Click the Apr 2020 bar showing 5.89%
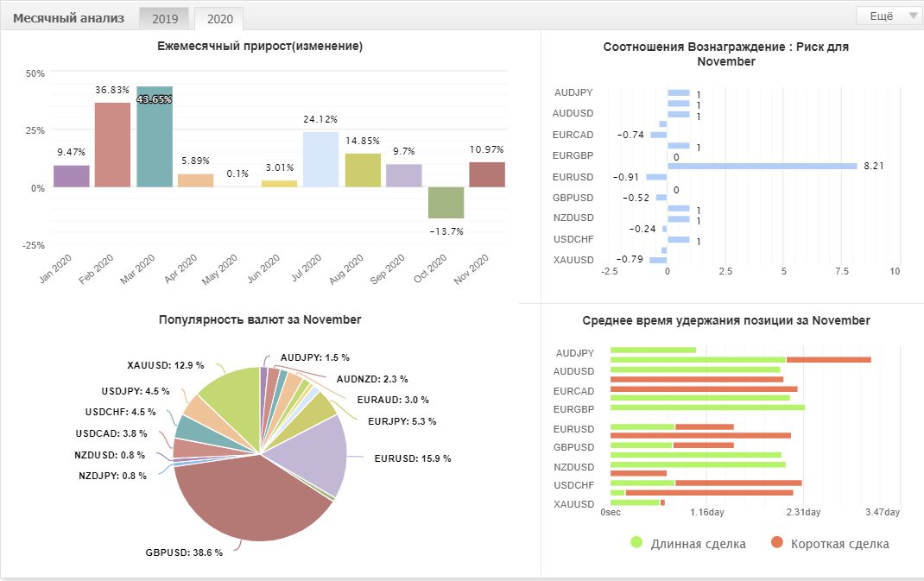Viewport: 924px width, 581px height. click(196, 180)
